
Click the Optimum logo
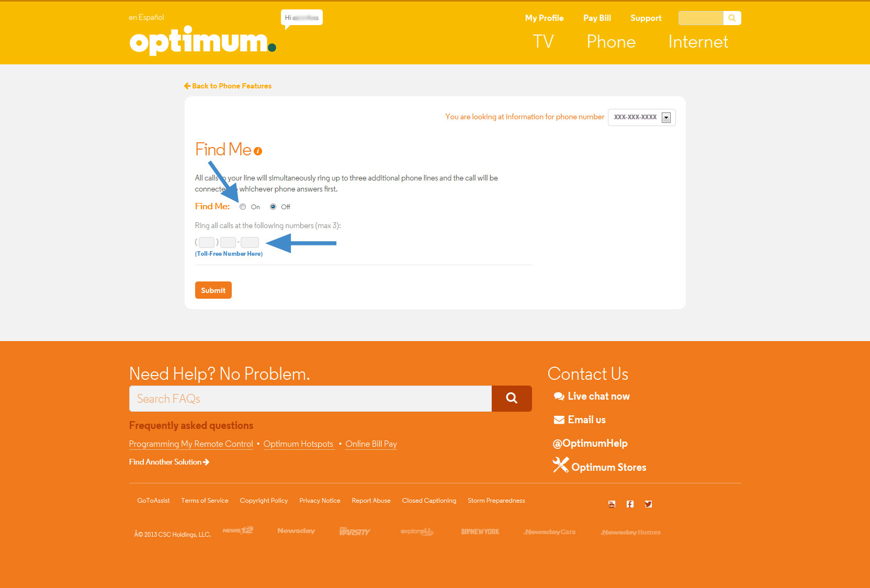(203, 41)
